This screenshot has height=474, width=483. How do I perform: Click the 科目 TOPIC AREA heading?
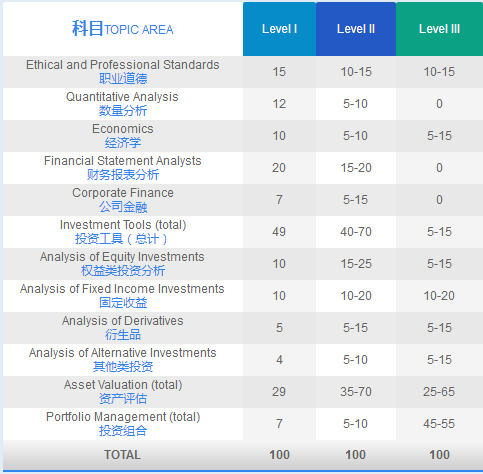pos(123,29)
